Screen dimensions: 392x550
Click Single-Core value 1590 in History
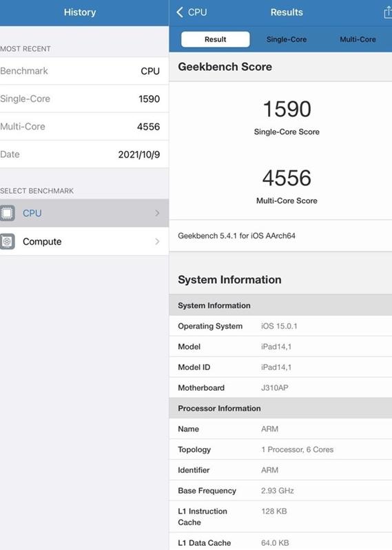click(149, 99)
